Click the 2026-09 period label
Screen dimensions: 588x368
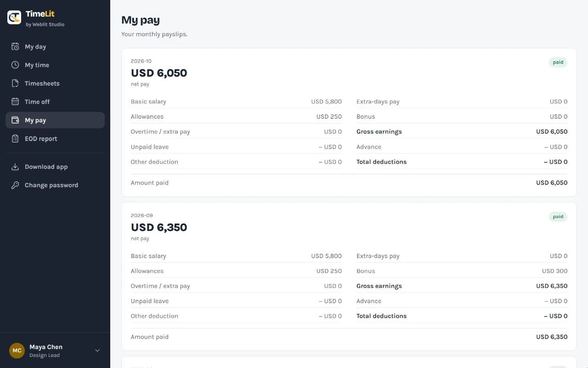142,215
